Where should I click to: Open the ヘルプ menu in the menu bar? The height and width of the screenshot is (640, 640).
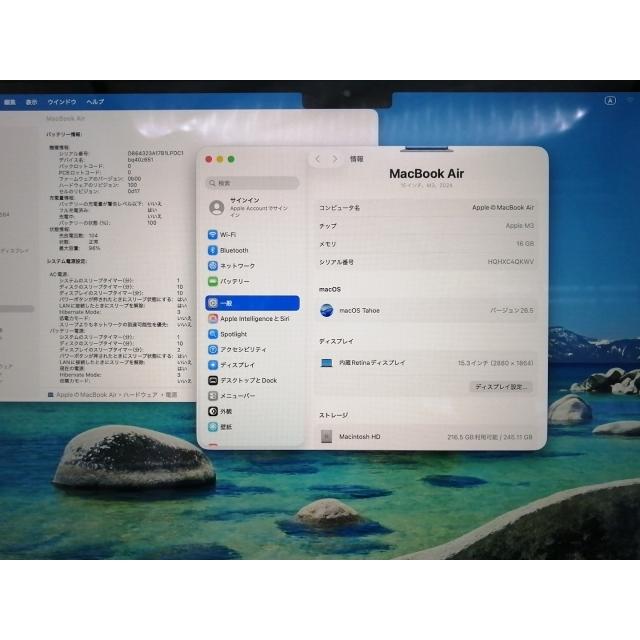click(95, 102)
